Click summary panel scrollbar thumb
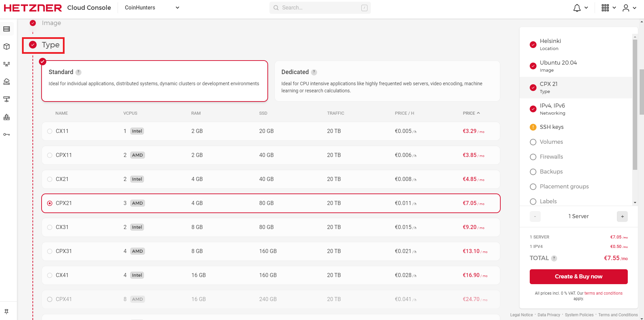The height and width of the screenshot is (320, 644). pos(635,105)
